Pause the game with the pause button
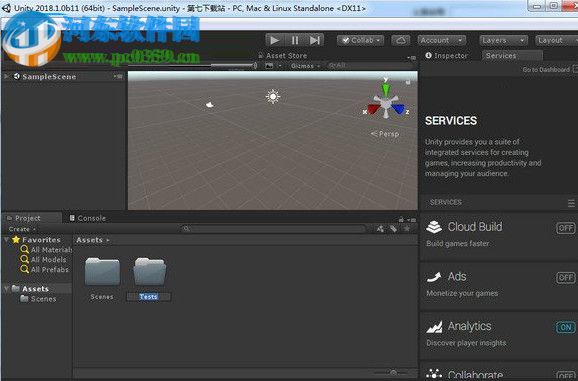Image resolution: width=578 pixels, height=381 pixels. (295, 40)
